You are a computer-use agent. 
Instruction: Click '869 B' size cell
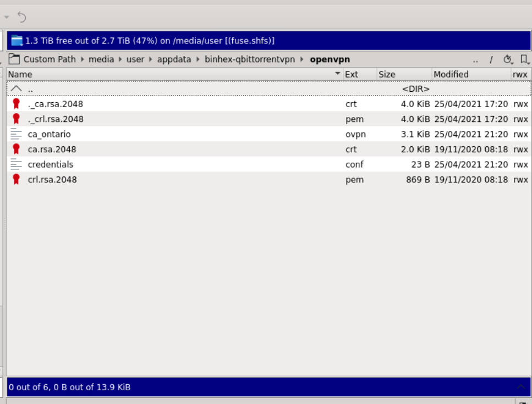click(x=418, y=179)
